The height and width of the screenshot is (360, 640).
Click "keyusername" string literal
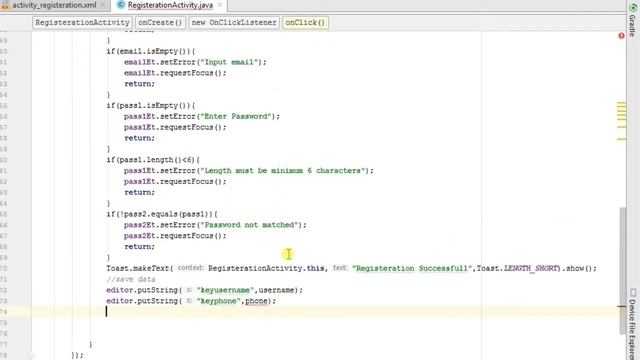(225, 290)
